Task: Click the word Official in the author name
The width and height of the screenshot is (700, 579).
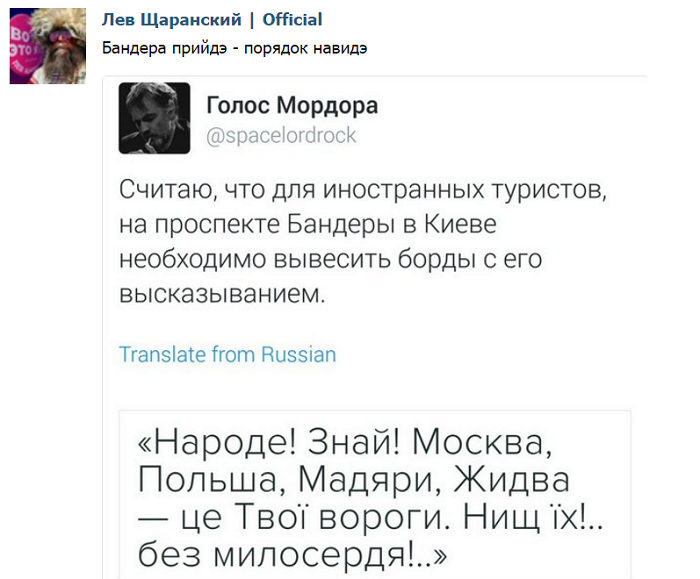Action: (292, 20)
